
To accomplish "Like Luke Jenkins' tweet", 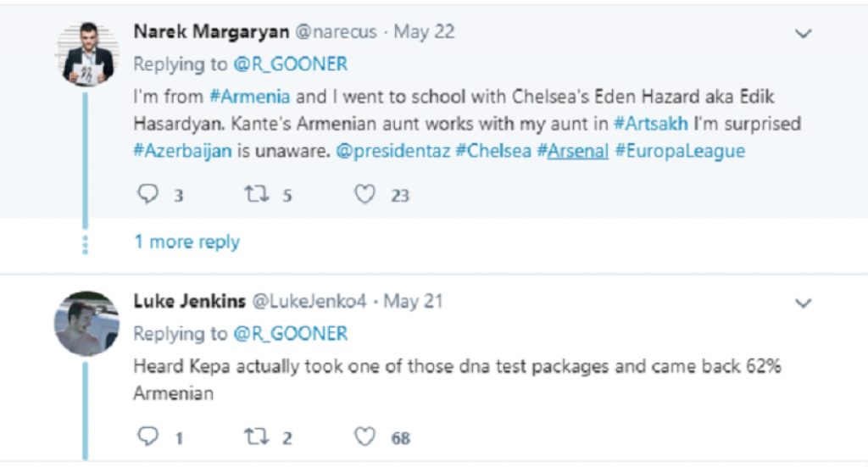I will pos(364,437).
